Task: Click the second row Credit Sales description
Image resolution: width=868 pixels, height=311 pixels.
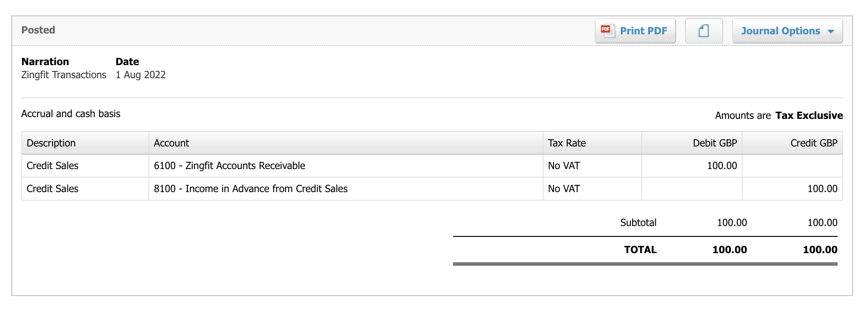Action: click(x=52, y=188)
